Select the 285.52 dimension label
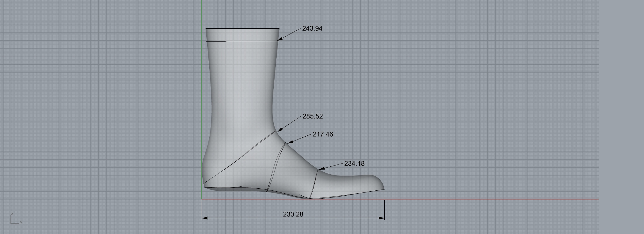The image size is (644, 234). pos(313,116)
